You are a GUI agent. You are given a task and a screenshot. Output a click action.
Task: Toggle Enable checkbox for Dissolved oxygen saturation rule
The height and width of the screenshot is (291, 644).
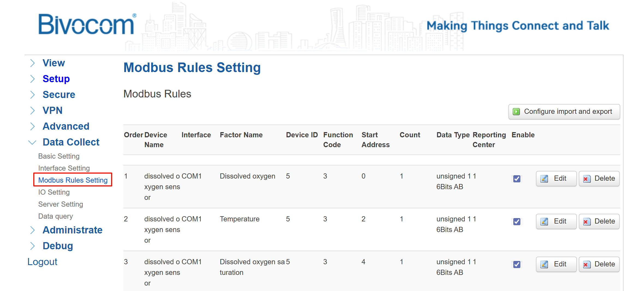pyautogui.click(x=517, y=265)
